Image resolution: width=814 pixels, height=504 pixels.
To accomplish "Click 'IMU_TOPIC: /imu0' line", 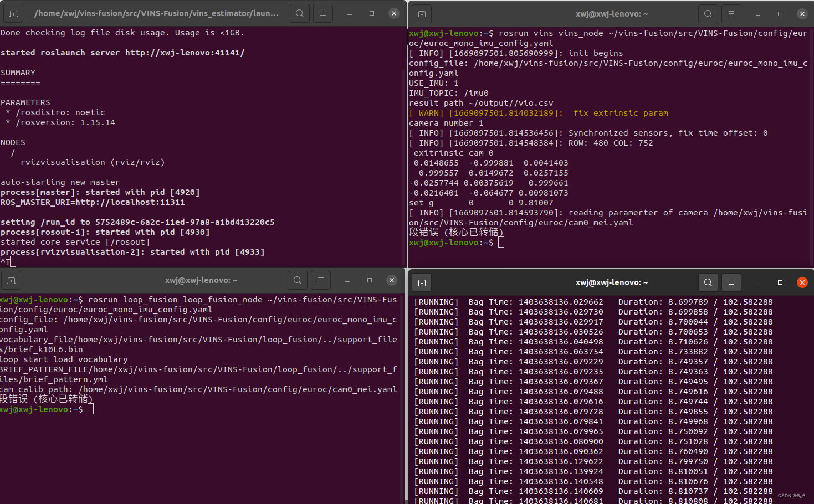I will (x=449, y=93).
